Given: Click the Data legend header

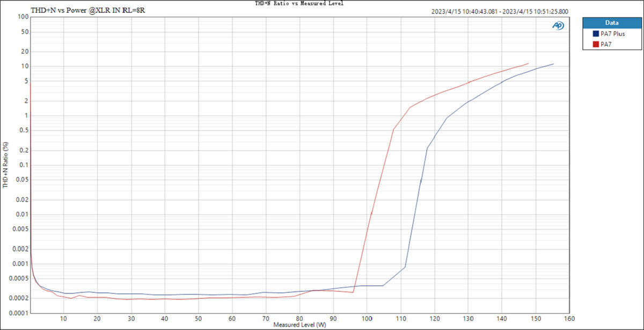Looking at the screenshot, I should point(611,23).
